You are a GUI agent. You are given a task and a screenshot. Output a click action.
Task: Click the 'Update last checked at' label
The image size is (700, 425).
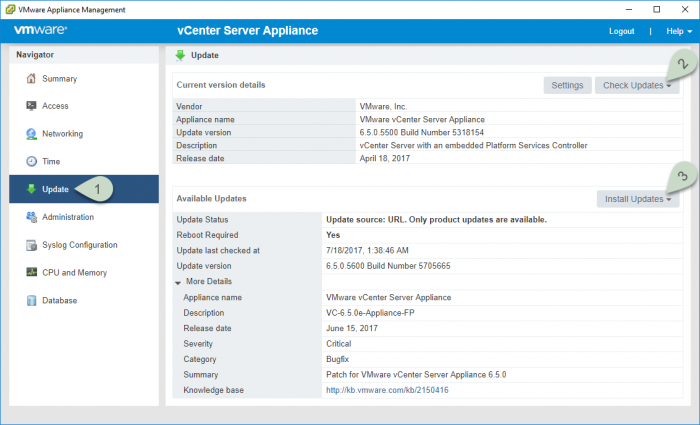tap(218, 250)
